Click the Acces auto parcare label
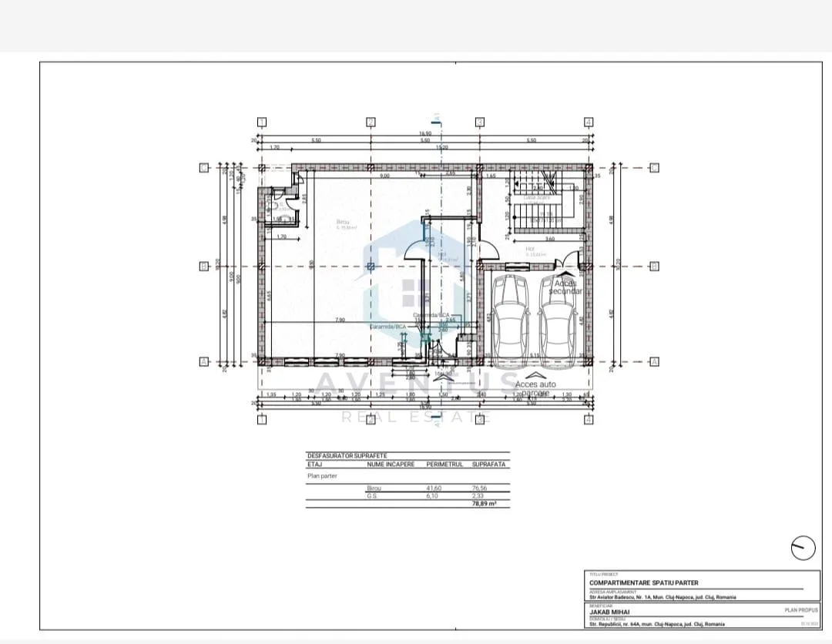Image resolution: width=832 pixels, height=644 pixels. pos(535,388)
